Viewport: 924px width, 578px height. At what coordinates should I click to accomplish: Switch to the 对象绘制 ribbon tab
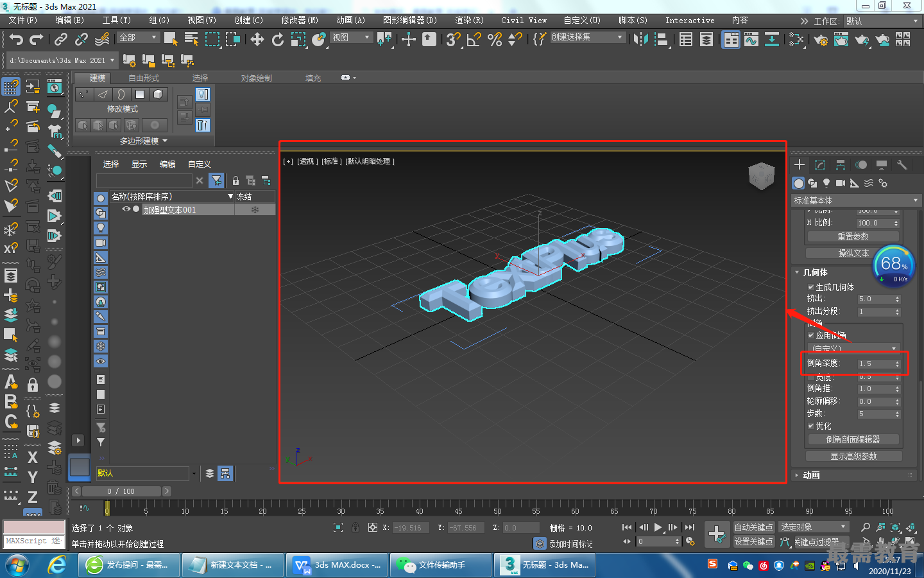[256, 78]
